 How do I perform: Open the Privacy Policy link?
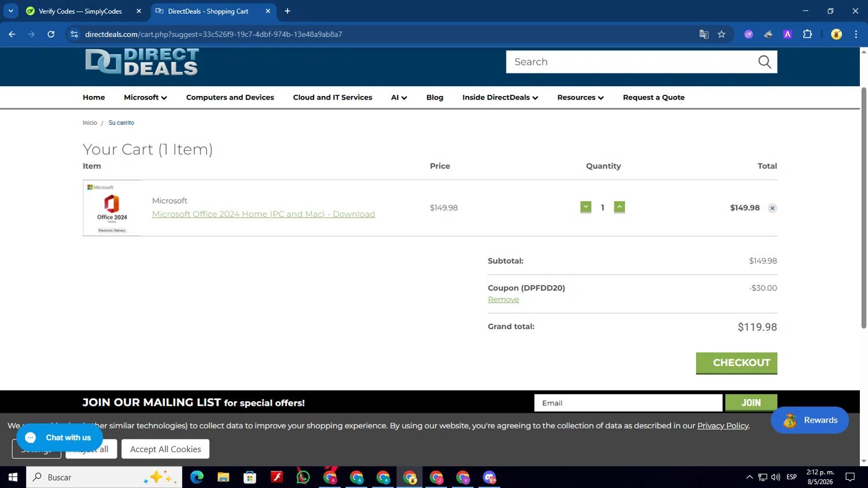pos(723,426)
